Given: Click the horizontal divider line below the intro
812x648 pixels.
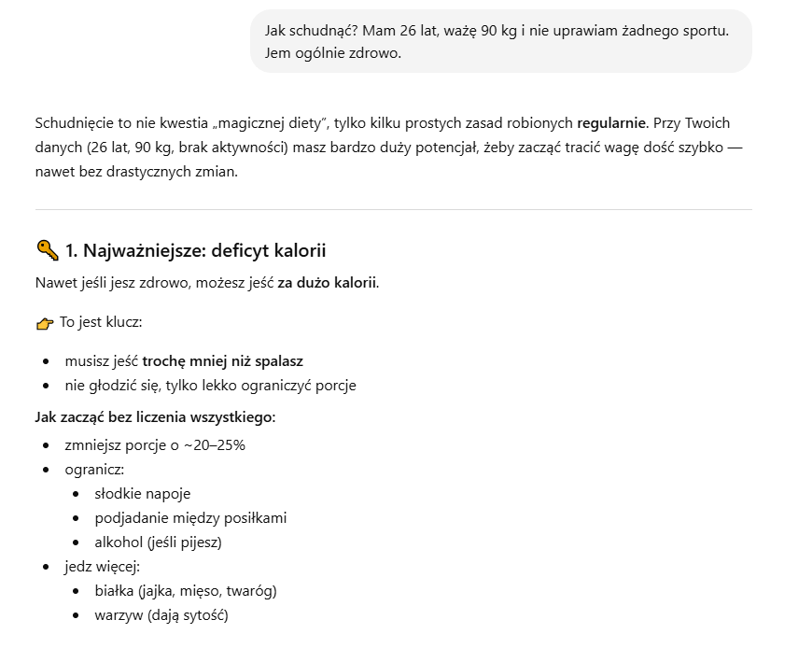Looking at the screenshot, I should click(393, 210).
